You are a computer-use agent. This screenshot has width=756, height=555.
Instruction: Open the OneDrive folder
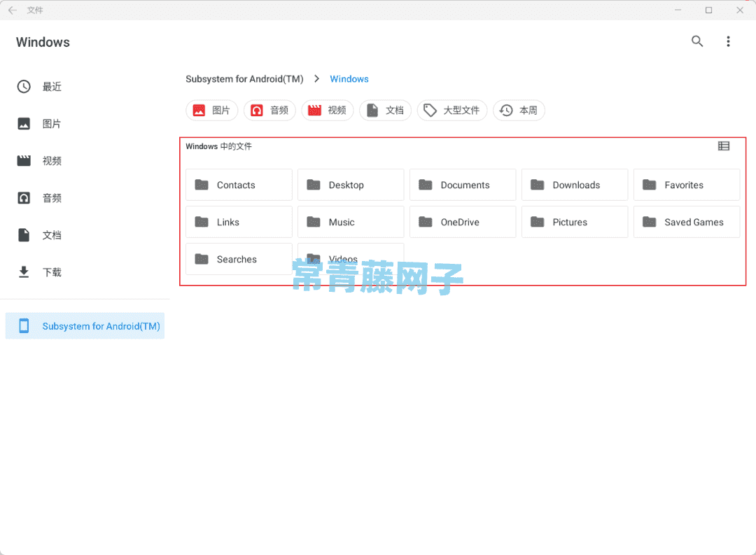pos(463,223)
